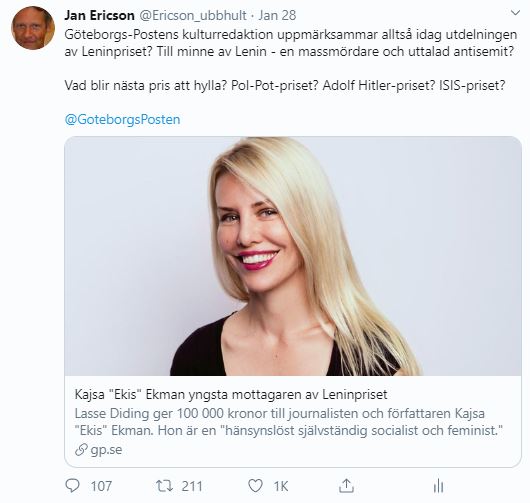Screen dimensions: 530x503
Task: Click the article description starting Lasse Diding
Action: click(x=289, y=422)
